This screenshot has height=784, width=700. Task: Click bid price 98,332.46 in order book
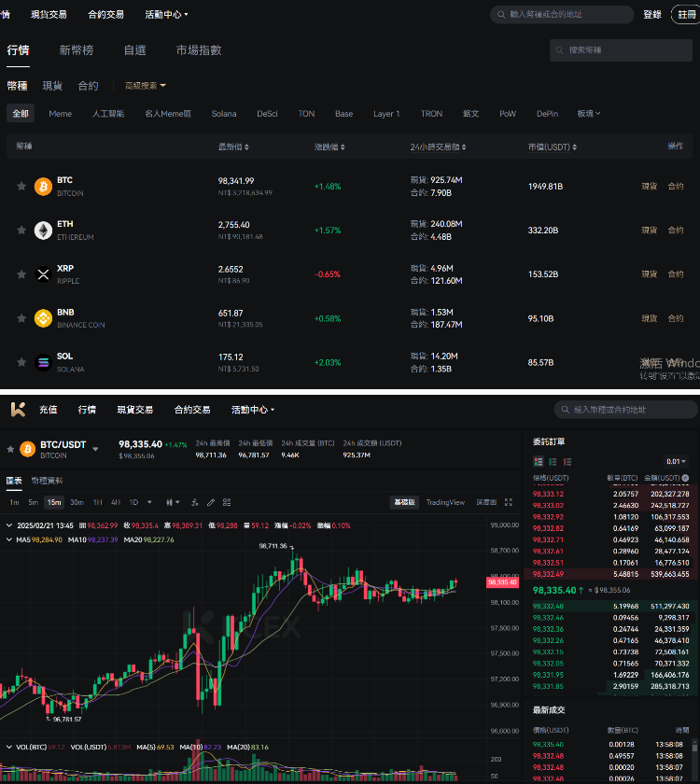tap(548, 618)
